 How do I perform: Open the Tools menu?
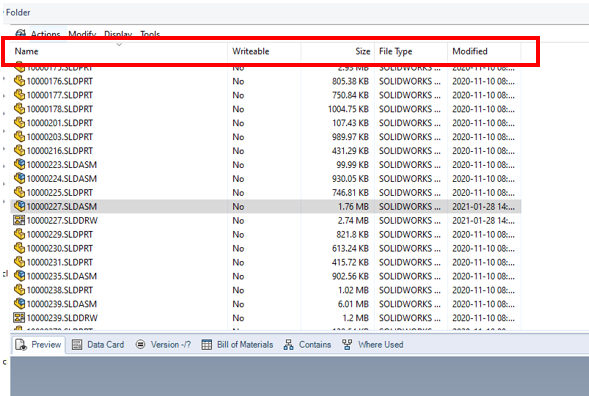pos(150,34)
